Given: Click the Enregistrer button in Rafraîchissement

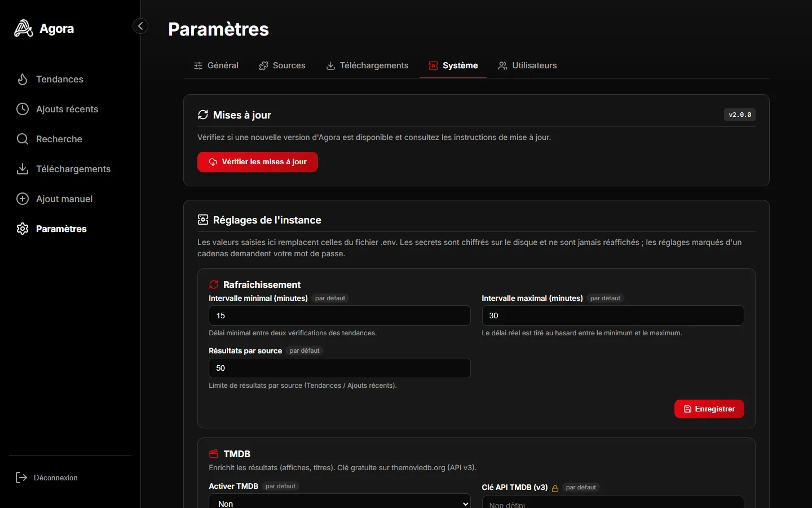Looking at the screenshot, I should coord(709,409).
